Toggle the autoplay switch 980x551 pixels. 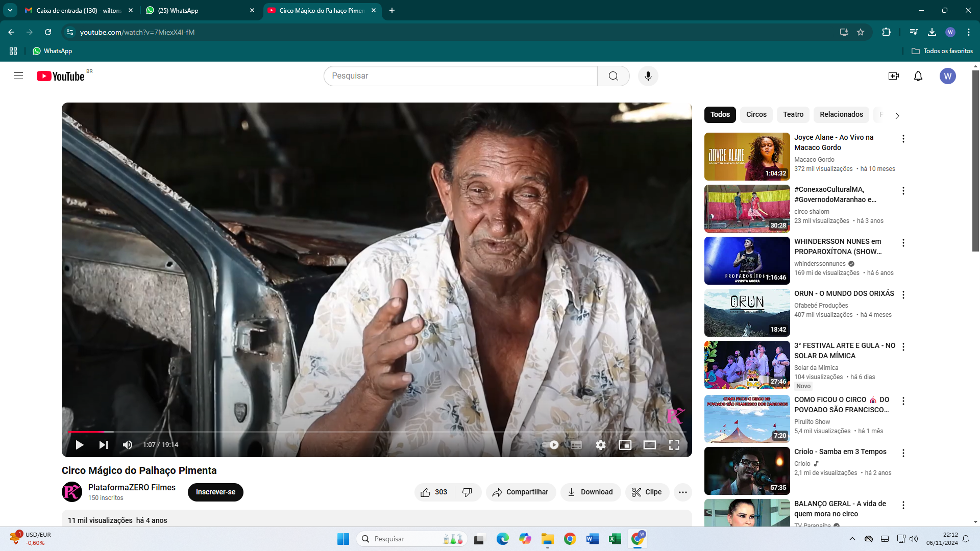551,445
